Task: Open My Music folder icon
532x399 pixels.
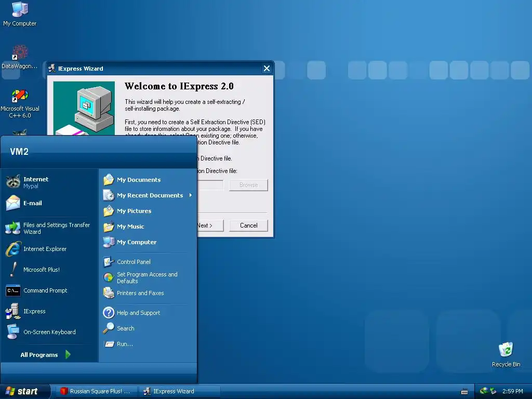Action: pyautogui.click(x=109, y=227)
